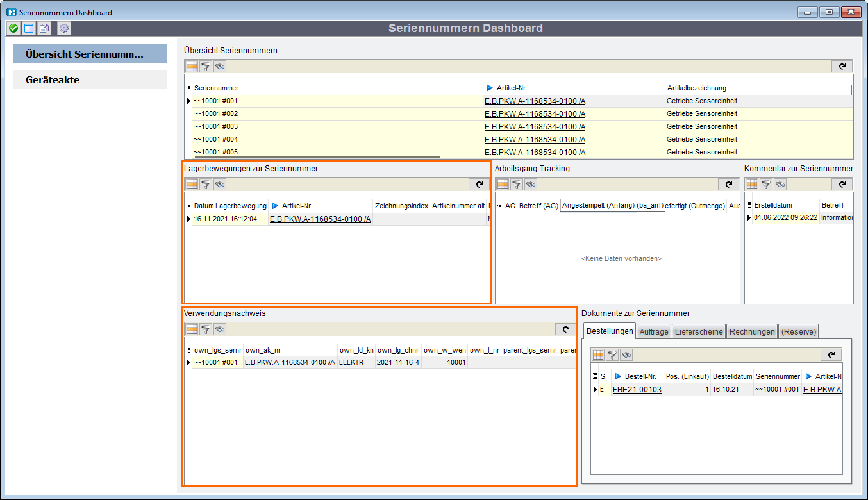Switch to the Lieferscheine tab
The height and width of the screenshot is (500, 868).
point(699,331)
